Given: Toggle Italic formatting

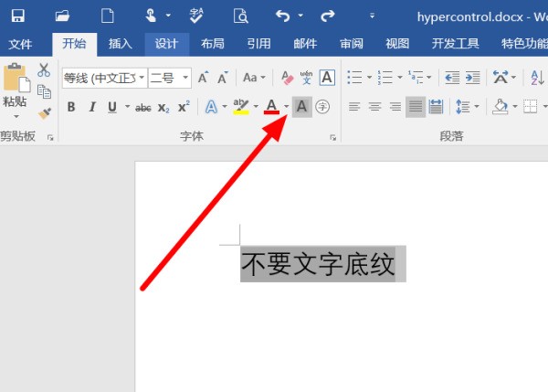Looking at the screenshot, I should [x=92, y=107].
